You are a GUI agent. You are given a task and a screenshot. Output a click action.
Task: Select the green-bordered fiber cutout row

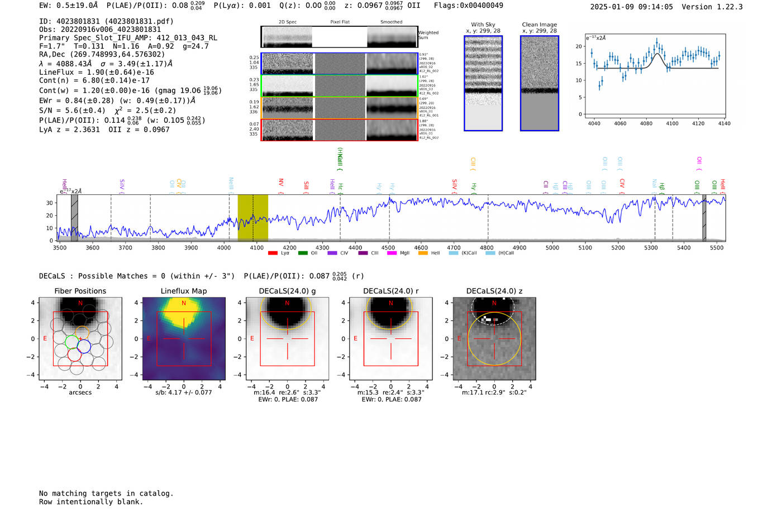339,85
